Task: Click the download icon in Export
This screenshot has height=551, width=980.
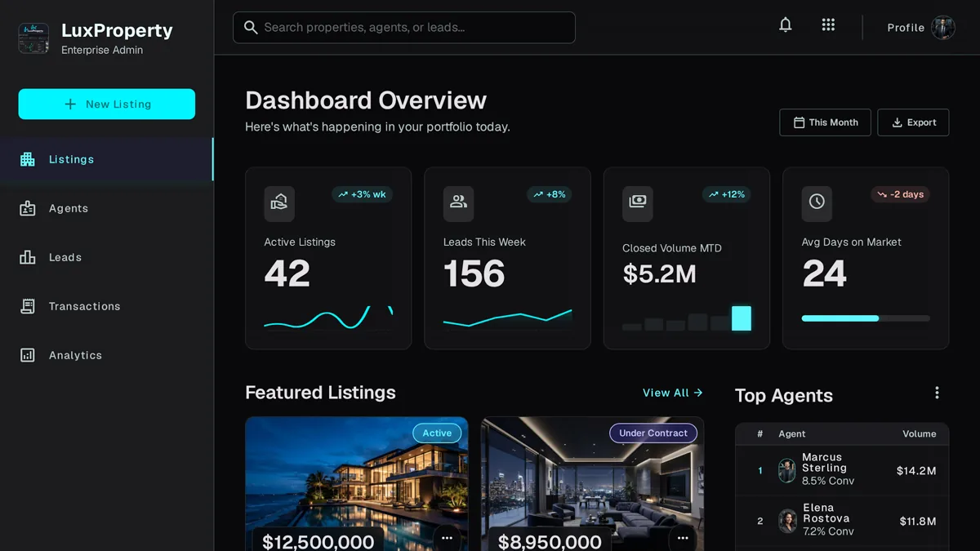Action: (897, 122)
